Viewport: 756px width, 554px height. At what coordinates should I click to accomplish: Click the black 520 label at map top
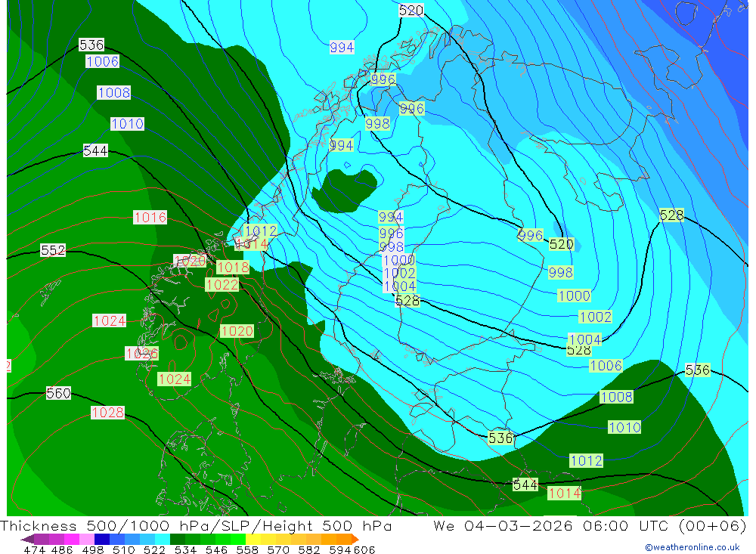tap(411, 10)
